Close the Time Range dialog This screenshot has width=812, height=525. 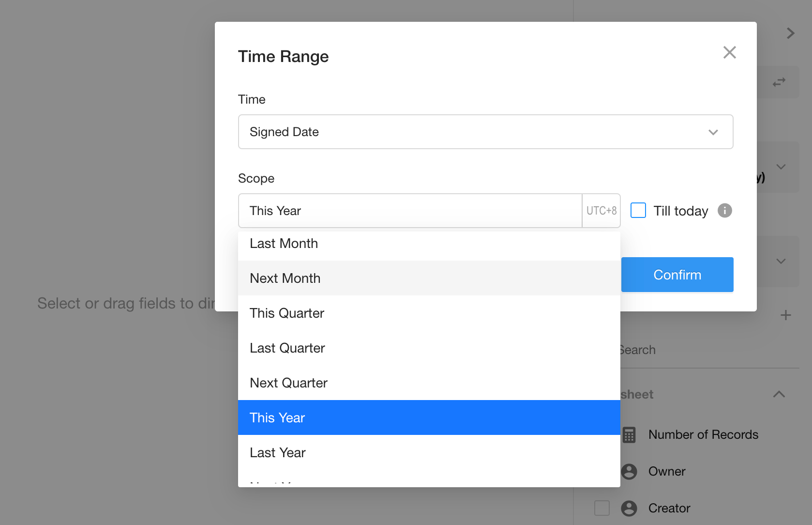click(x=729, y=52)
